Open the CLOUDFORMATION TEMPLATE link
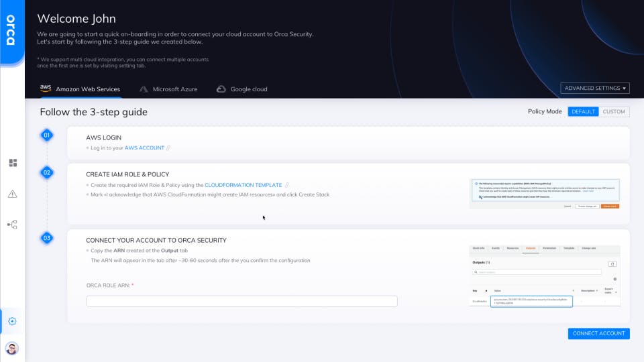The image size is (644, 362). click(x=243, y=185)
